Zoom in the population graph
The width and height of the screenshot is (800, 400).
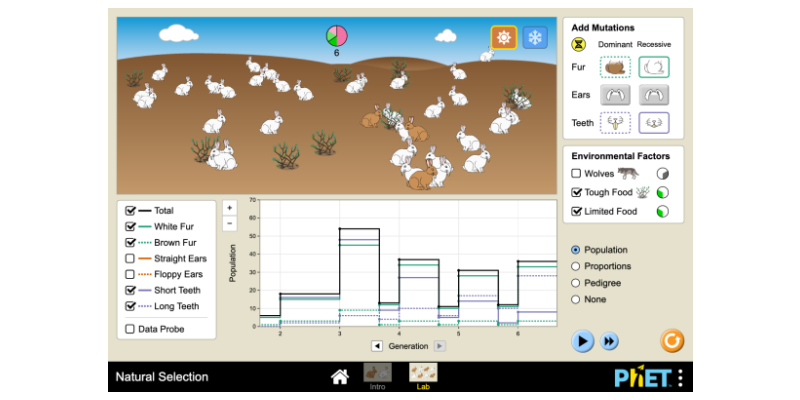[x=229, y=207]
